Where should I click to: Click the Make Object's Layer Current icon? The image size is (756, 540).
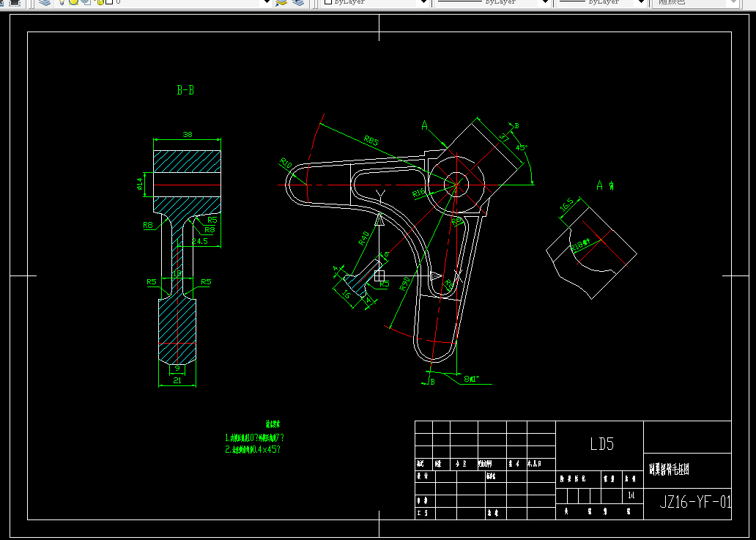[281, 2]
